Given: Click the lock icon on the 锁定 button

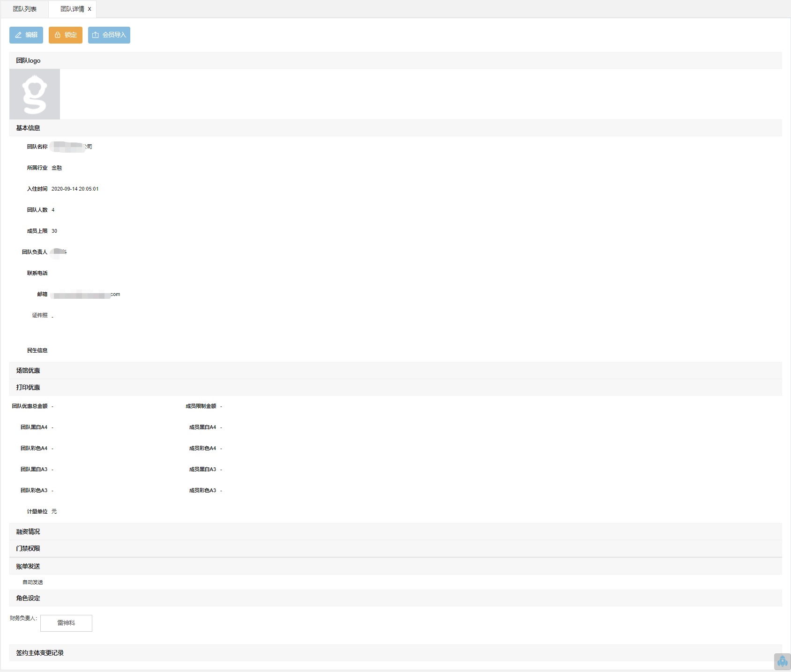Looking at the screenshot, I should [58, 35].
